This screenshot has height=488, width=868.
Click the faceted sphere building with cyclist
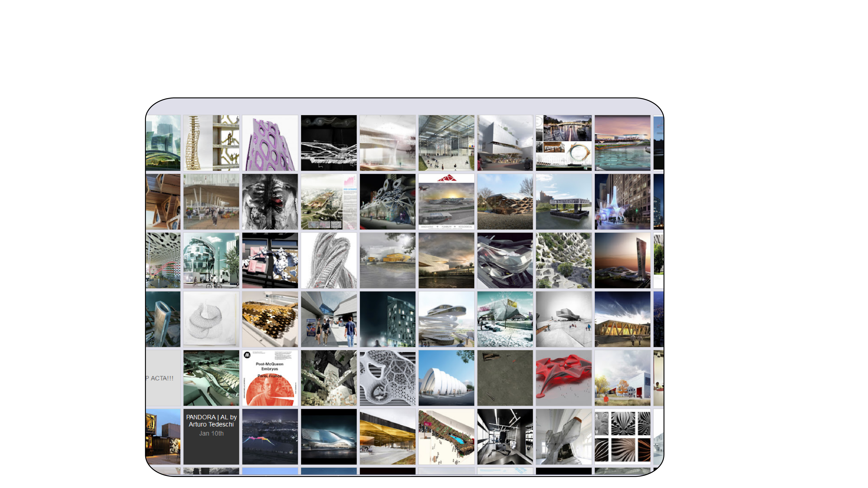[211, 260]
